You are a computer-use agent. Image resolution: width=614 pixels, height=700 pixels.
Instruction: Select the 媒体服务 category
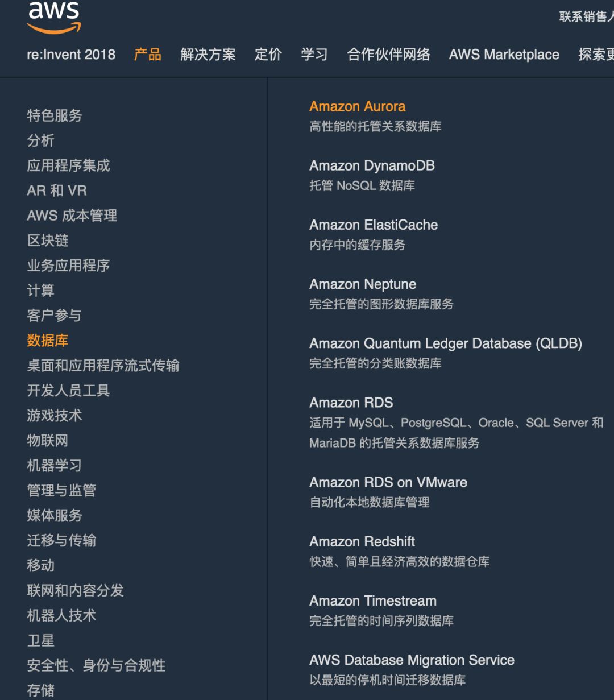[55, 516]
